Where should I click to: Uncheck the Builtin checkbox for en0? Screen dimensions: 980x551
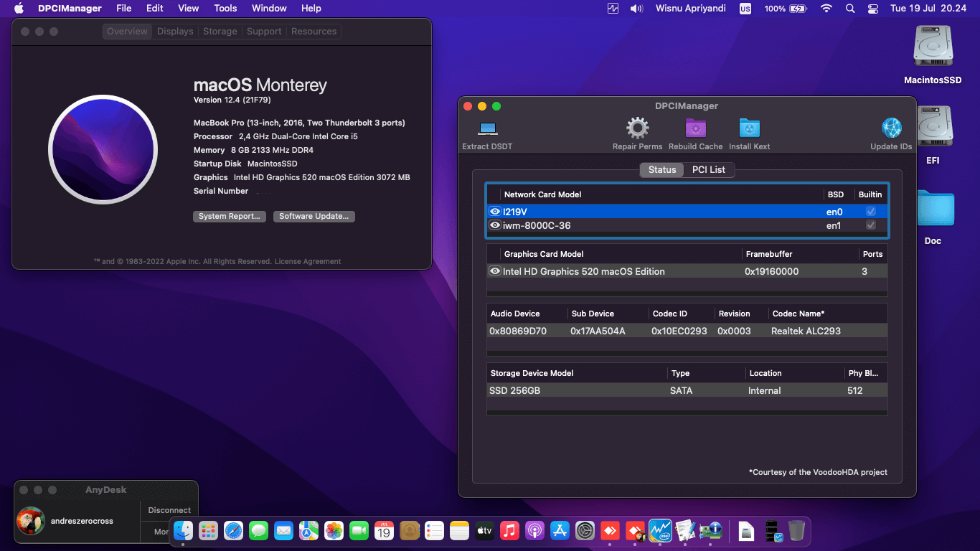pos(871,211)
